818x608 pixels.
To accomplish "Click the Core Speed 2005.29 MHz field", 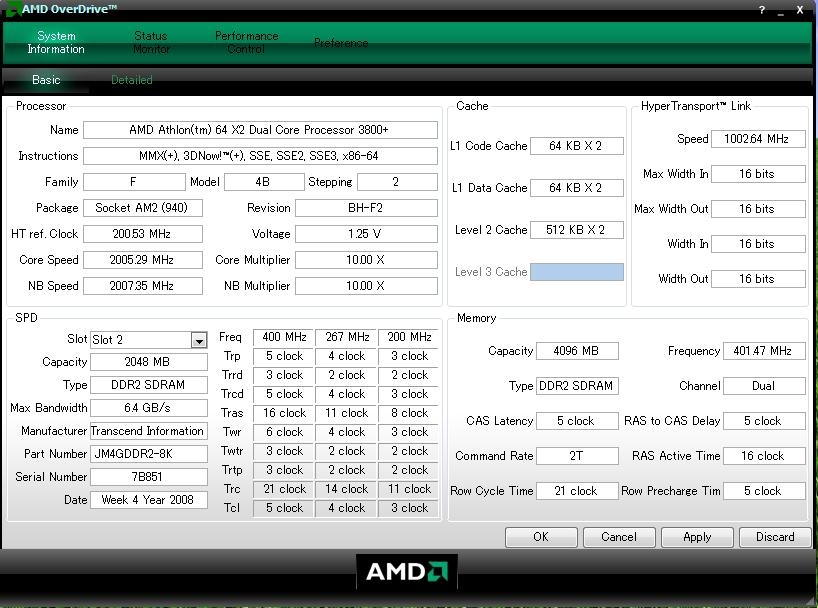I will point(142,260).
